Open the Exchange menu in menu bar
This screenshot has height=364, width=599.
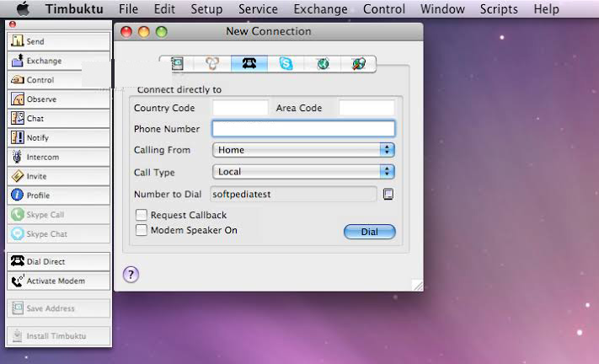pos(320,8)
